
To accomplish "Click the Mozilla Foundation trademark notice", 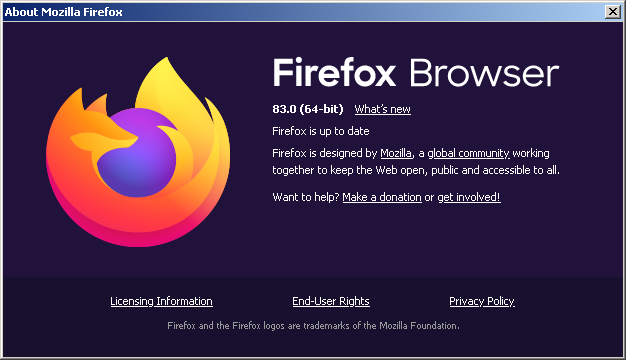I will pyautogui.click(x=313, y=326).
